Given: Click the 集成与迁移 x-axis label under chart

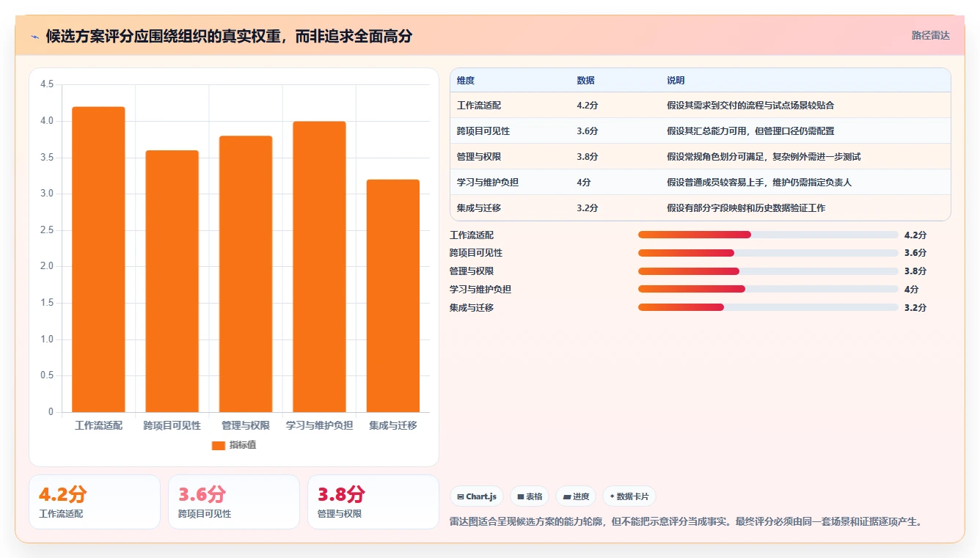Looking at the screenshot, I should point(393,425).
